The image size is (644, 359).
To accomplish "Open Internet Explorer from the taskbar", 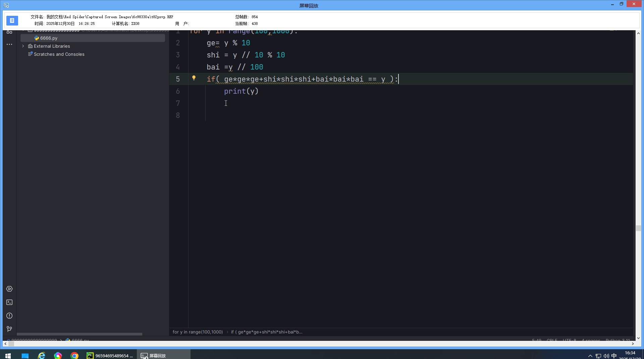I will click(x=42, y=355).
